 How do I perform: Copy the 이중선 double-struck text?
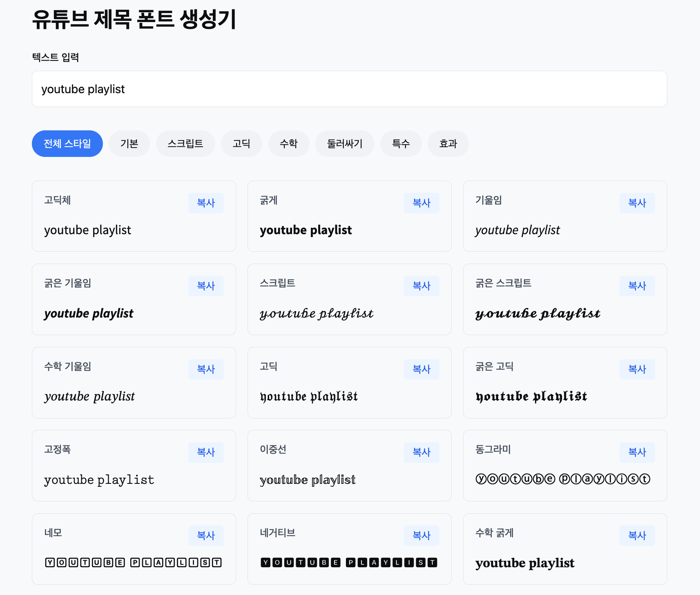[x=421, y=452]
